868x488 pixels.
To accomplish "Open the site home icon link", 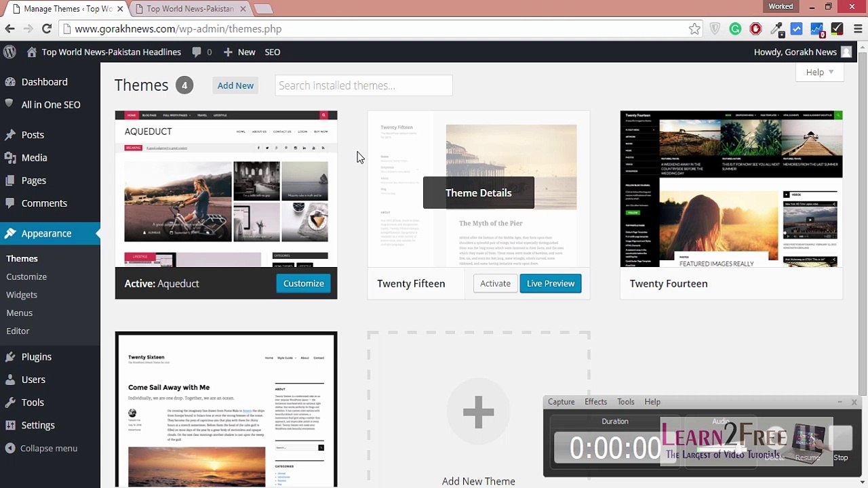I will coord(32,52).
